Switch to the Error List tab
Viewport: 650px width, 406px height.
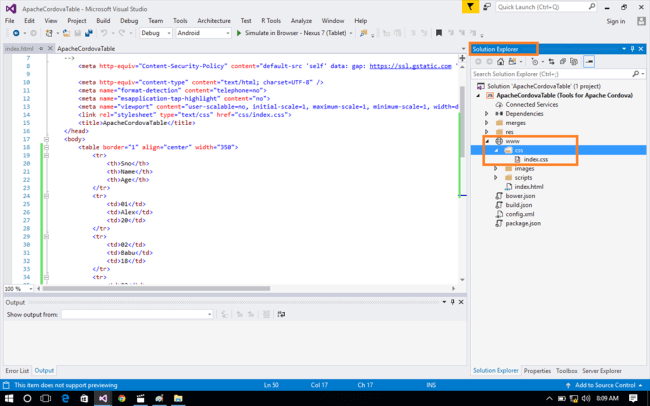[17, 370]
